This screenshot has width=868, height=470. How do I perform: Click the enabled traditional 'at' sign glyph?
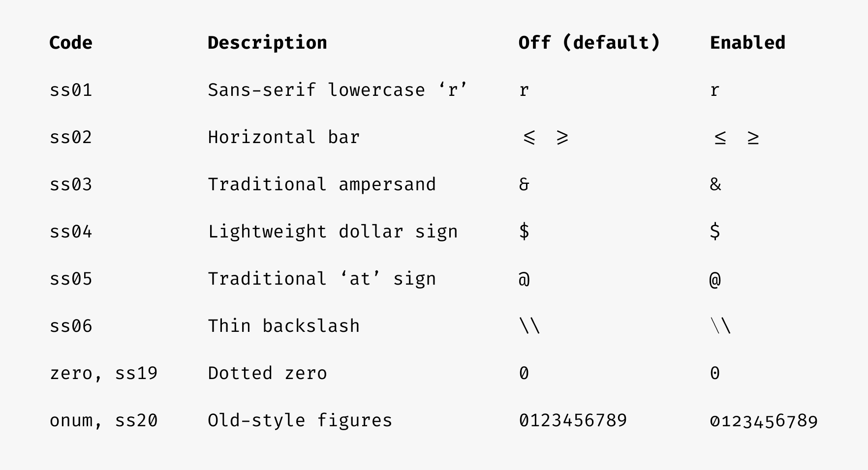(x=715, y=279)
